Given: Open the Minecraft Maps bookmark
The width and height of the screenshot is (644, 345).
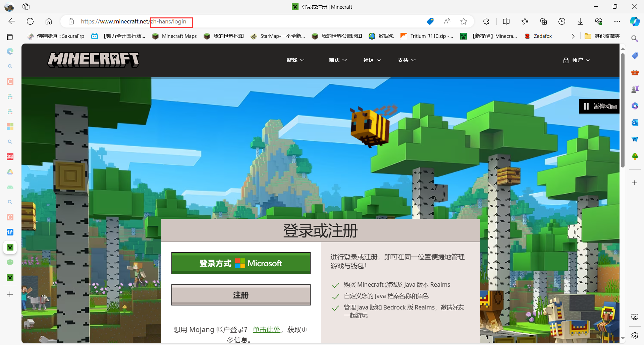Looking at the screenshot, I should tap(174, 36).
